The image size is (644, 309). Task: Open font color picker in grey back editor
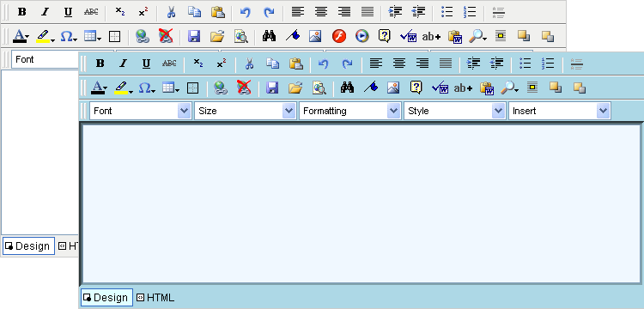point(21,36)
